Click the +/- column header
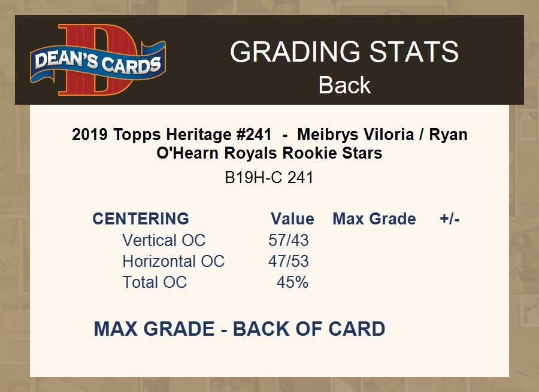The image size is (539, 392). (x=449, y=218)
